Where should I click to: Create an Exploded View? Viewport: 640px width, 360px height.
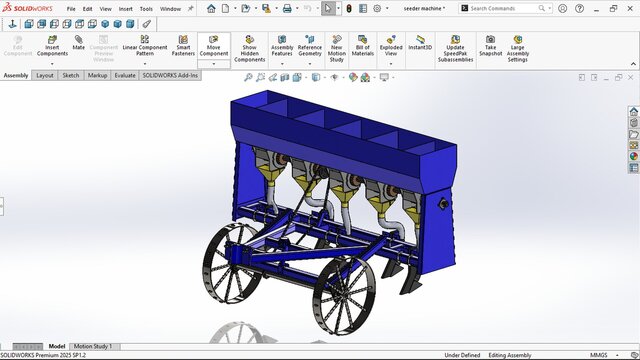pyautogui.click(x=391, y=45)
